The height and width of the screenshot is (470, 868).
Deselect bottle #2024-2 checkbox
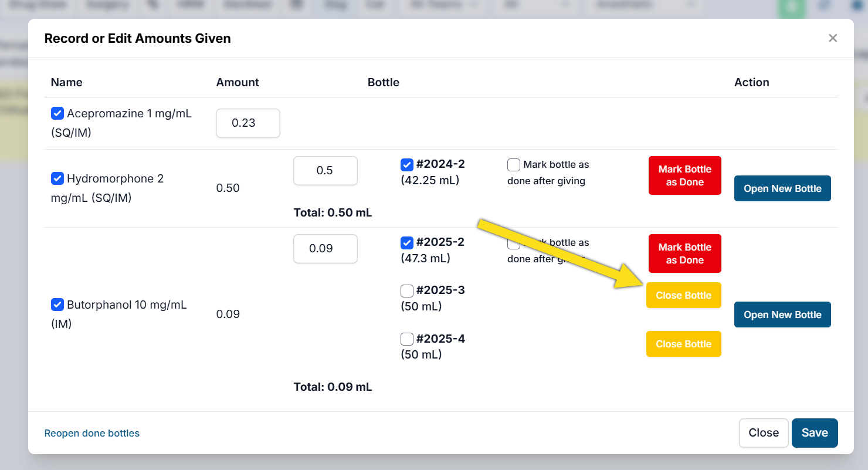(407, 164)
